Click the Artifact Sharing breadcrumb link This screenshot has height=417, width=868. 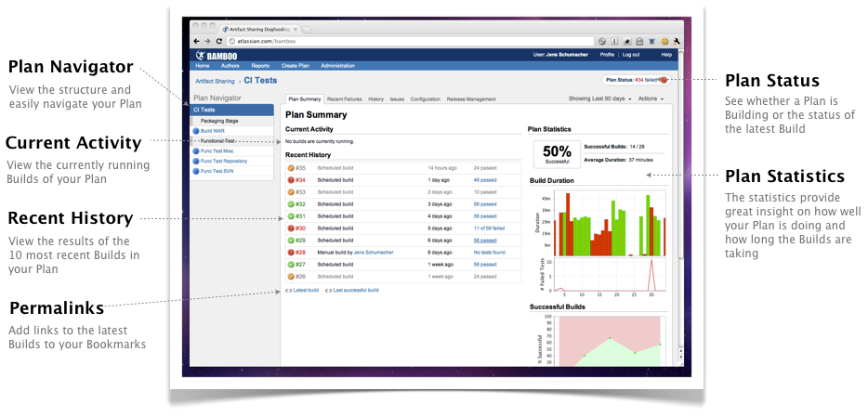coord(215,81)
